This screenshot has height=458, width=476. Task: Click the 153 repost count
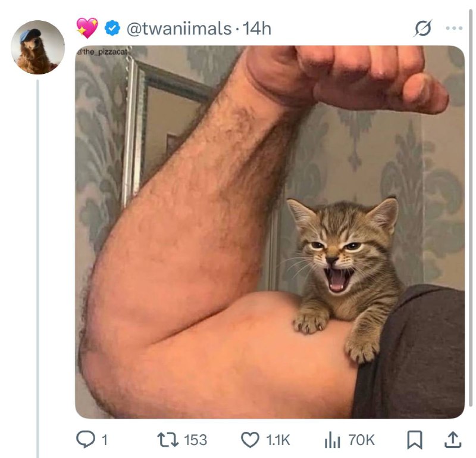[x=196, y=440]
